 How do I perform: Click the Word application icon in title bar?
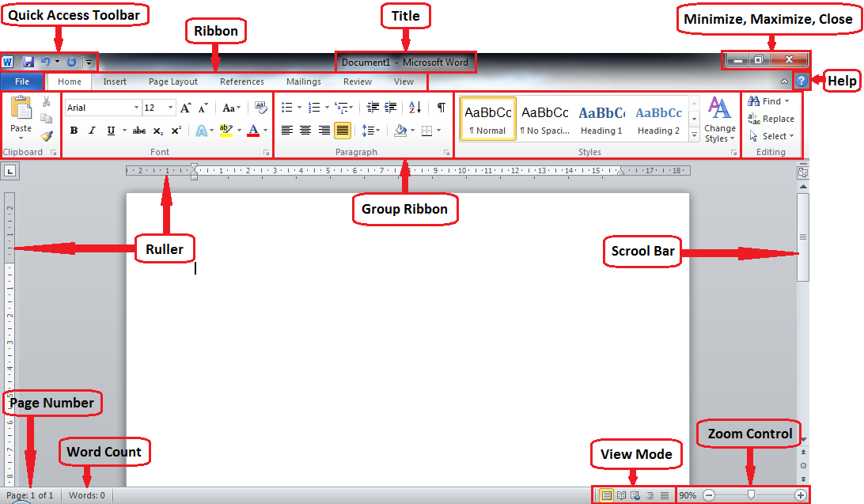(x=8, y=63)
